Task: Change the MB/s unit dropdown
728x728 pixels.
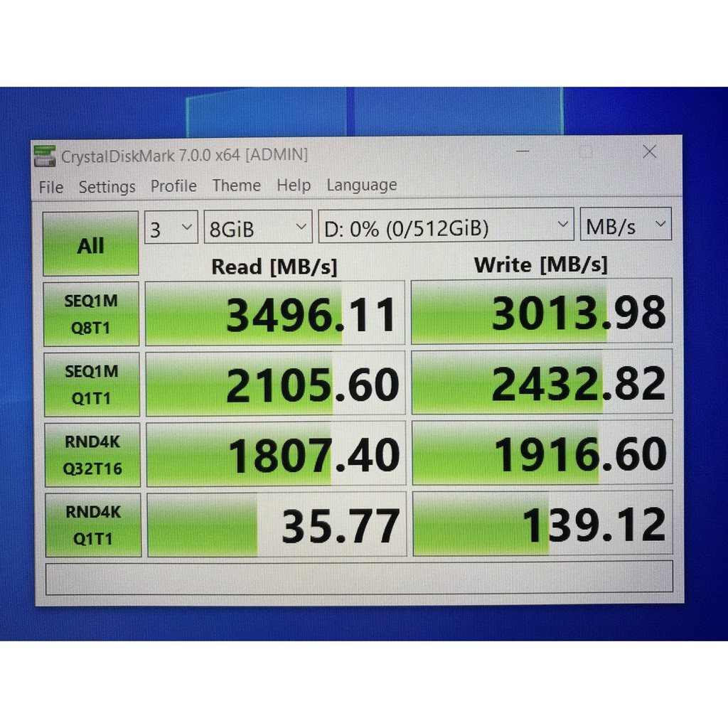Action: [x=626, y=227]
